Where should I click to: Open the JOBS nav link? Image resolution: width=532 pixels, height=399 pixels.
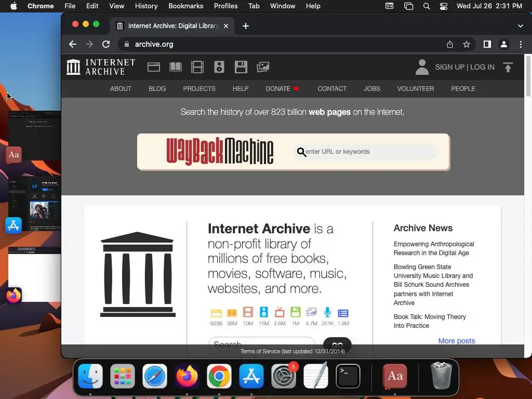tap(372, 88)
